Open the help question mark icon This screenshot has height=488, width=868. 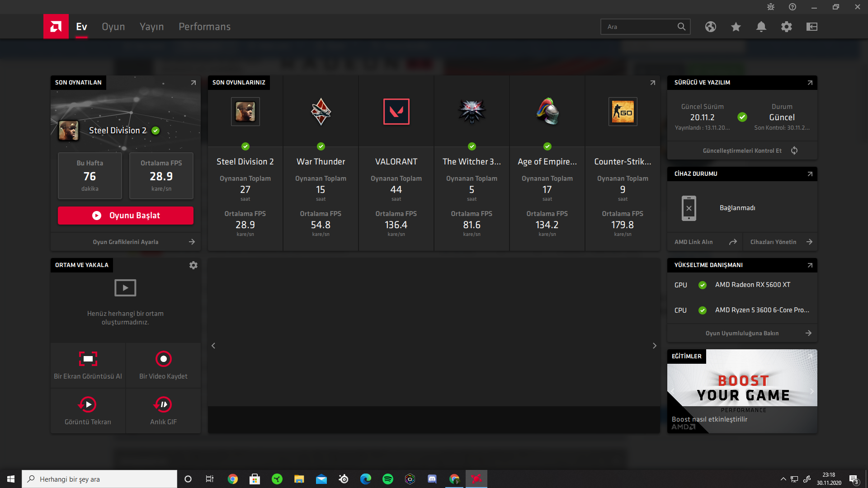tap(793, 7)
